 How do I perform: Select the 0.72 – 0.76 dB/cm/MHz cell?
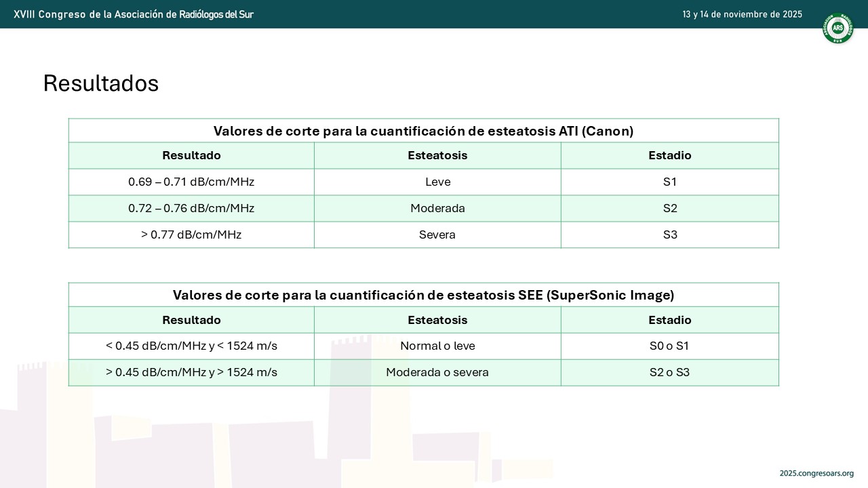[191, 208]
